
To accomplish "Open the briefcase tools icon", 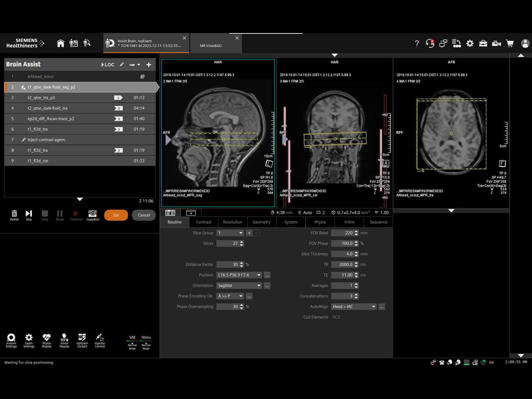I will tap(483, 43).
